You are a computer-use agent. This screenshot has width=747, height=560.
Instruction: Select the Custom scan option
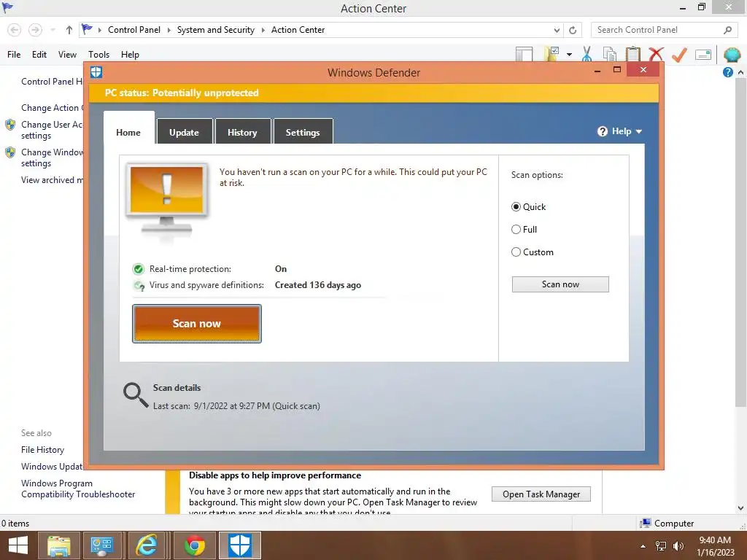pyautogui.click(x=516, y=252)
